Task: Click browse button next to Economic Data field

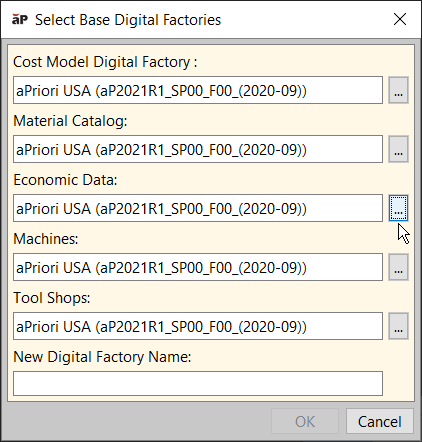Action: coord(398,208)
